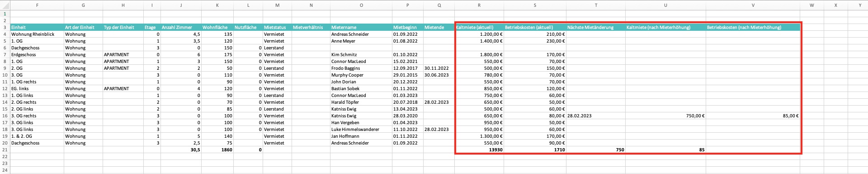Click the cell containing Wohnung Rheinblick
The image size is (868, 174).
[x=37, y=34]
